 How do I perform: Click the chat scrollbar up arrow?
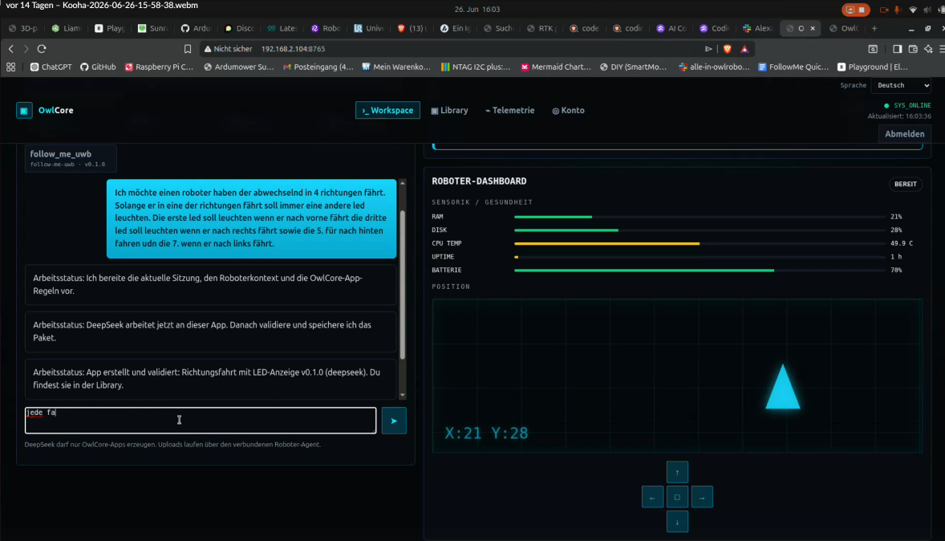403,183
